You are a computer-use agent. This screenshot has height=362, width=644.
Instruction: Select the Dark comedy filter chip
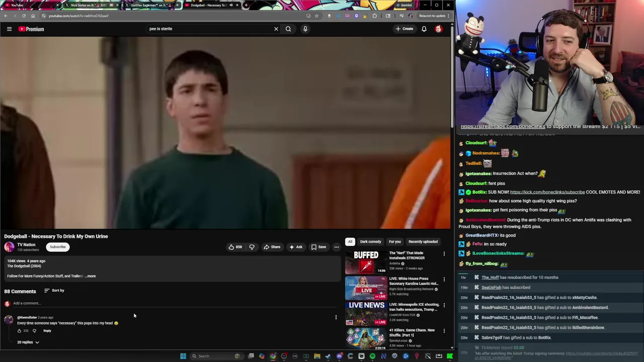371,242
